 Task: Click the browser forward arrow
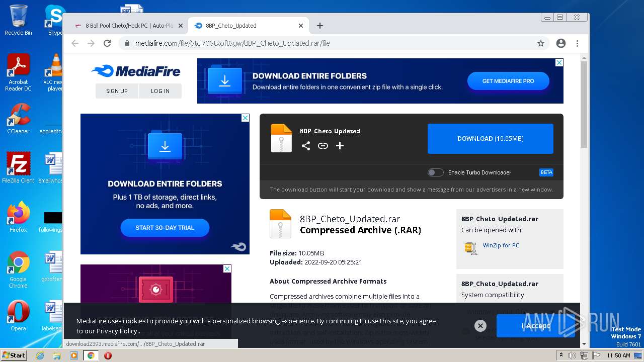(x=91, y=43)
